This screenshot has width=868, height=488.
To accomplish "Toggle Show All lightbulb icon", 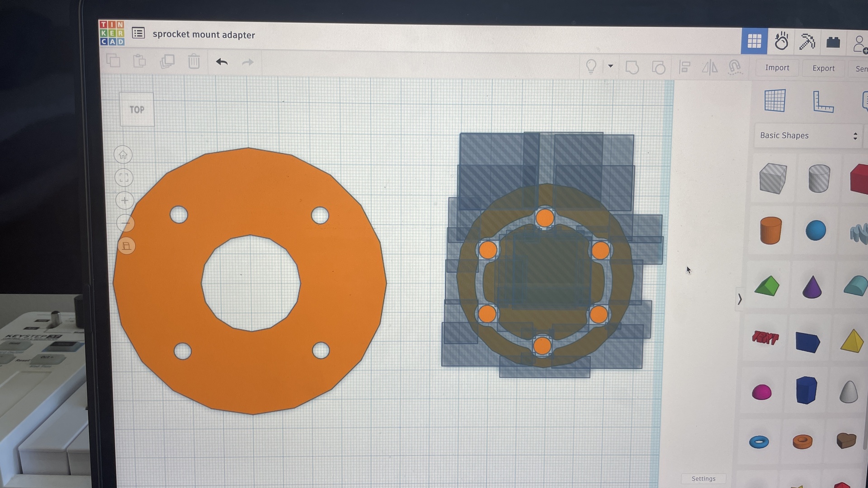I will coord(591,66).
